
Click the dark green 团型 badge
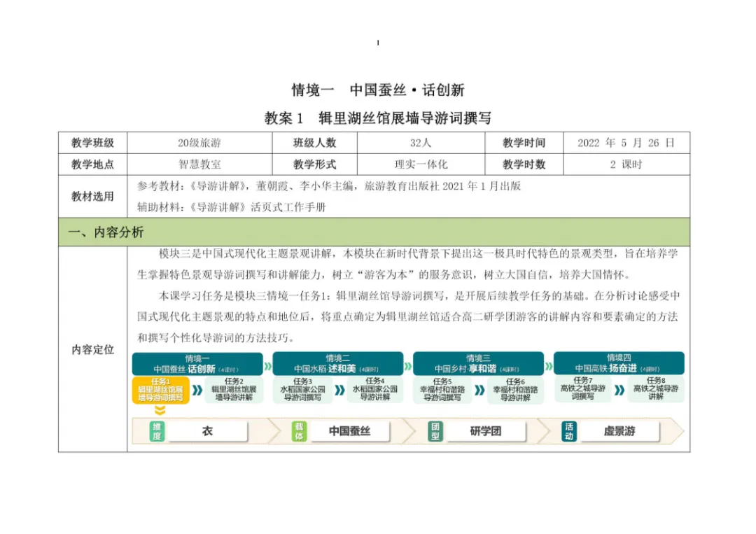tap(435, 431)
